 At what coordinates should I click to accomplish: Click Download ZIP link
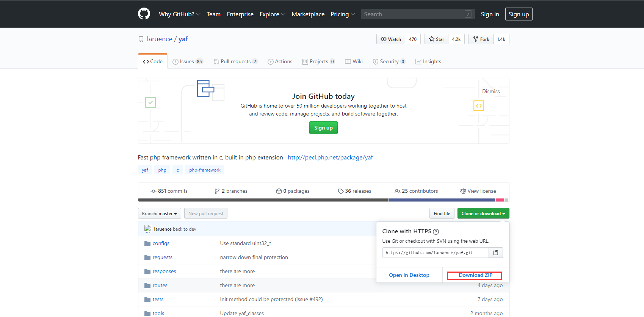(475, 275)
